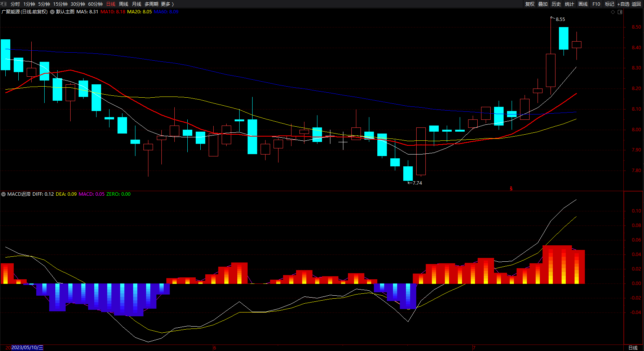644x351 pixels.
Task: Click the 2023/05/10 date label
Action: click(27, 348)
